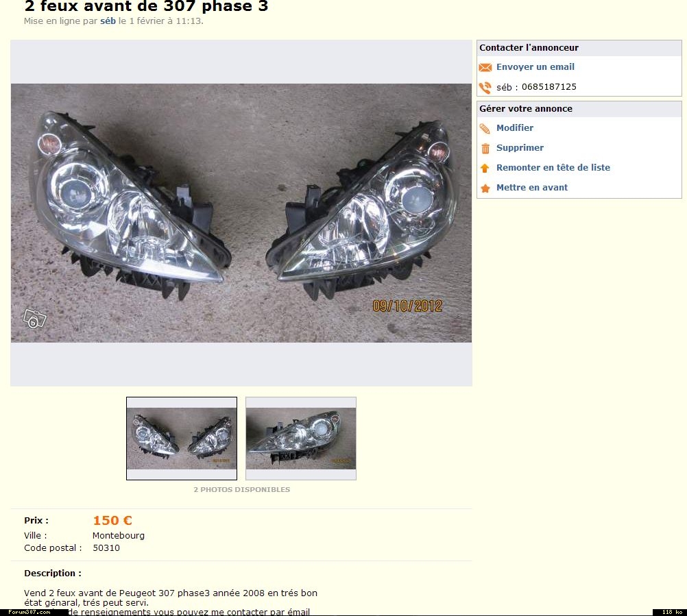Click the 150 € price value
This screenshot has height=616, width=687.
112,520
